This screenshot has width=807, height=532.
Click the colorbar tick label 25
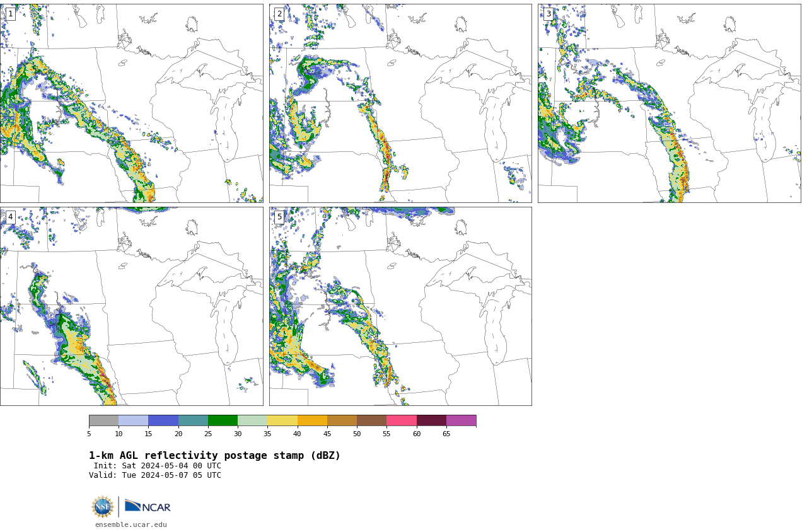click(208, 434)
